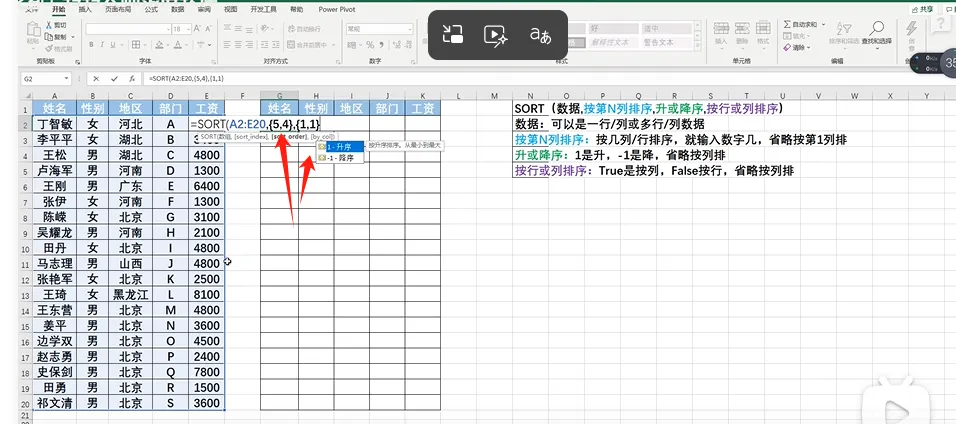The width and height of the screenshot is (956, 424).
Task: Click the accounting number format icon
Action: pos(352,45)
